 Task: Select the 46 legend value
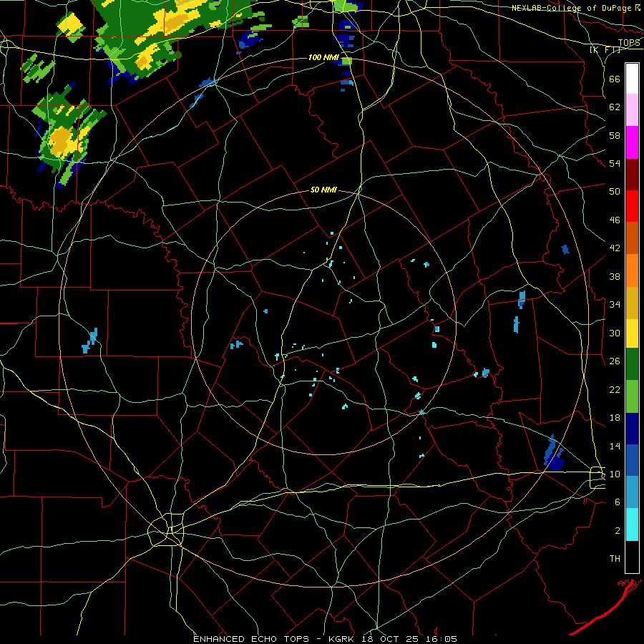pos(615,220)
